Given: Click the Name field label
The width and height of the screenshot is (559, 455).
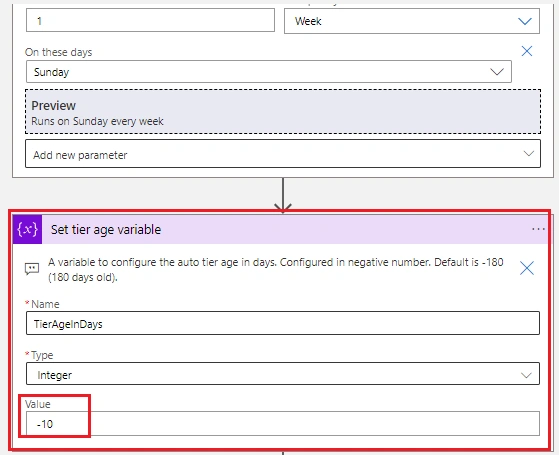Looking at the screenshot, I should 45,304.
